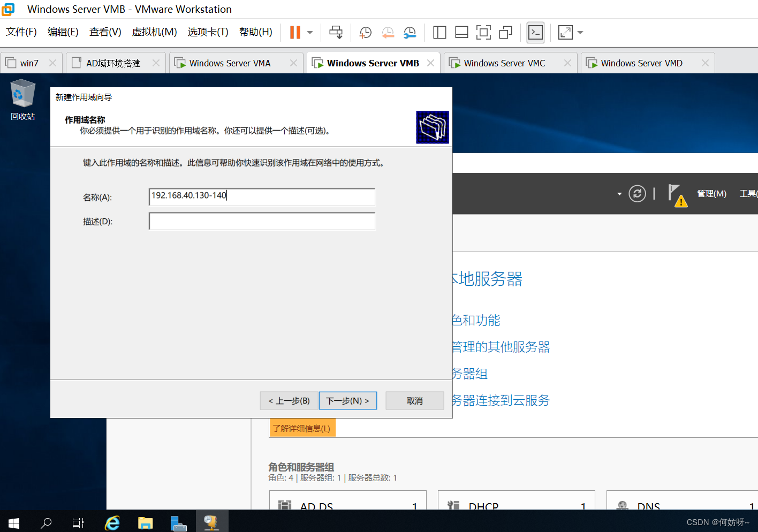The height and width of the screenshot is (532, 758).
Task: Revert the virtual machine to its snapshot
Action: coord(388,33)
